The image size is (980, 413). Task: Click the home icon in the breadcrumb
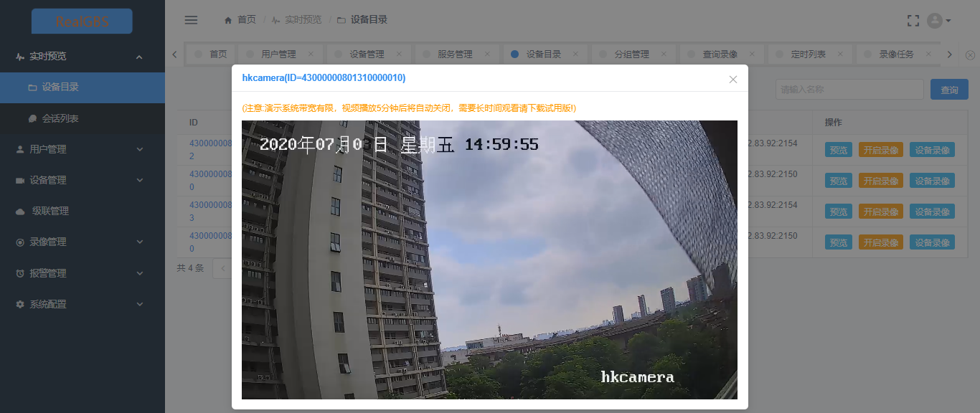227,19
